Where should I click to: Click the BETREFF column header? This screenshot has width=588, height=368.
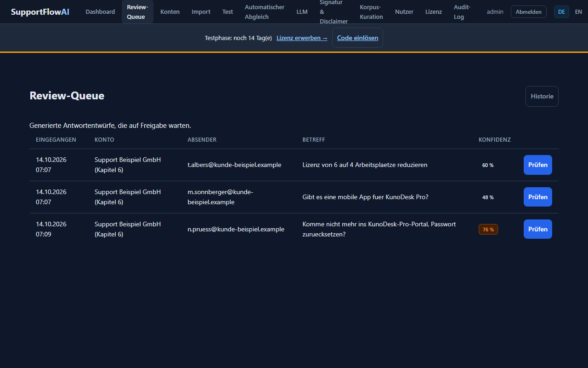[x=314, y=140]
